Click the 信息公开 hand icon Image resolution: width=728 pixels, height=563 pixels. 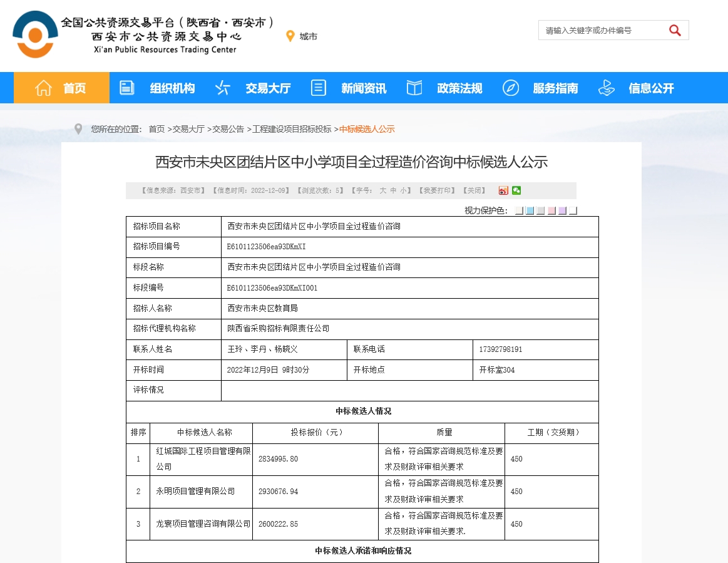[607, 88]
